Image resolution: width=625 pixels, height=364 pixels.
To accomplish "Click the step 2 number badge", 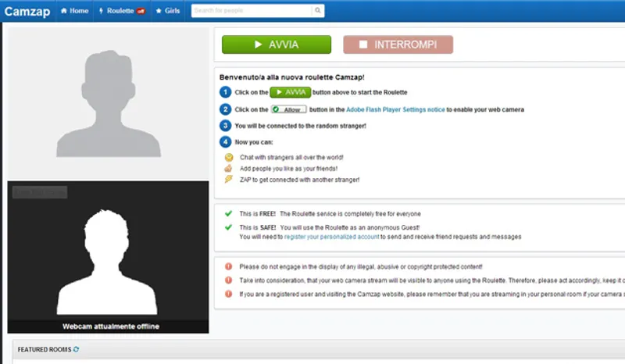I will point(225,109).
